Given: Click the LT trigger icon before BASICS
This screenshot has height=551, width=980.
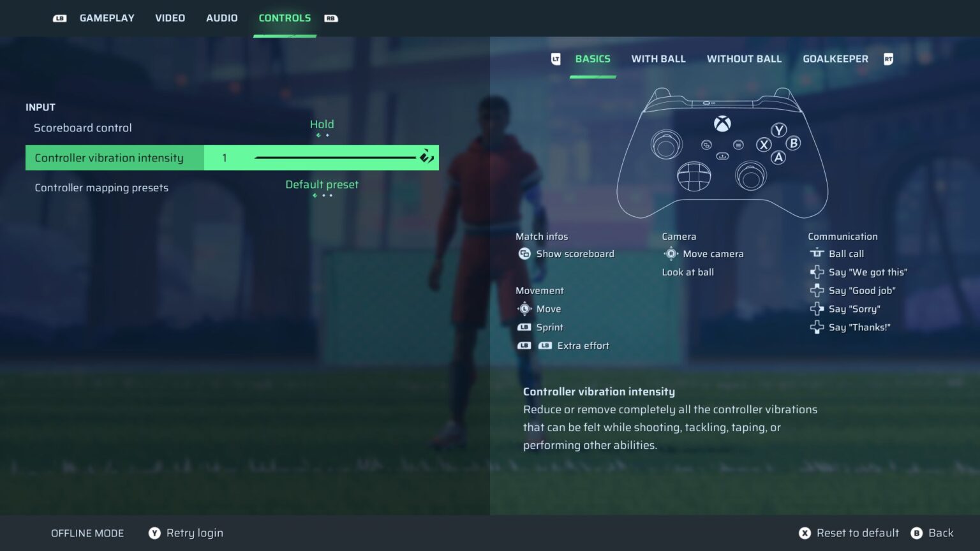Looking at the screenshot, I should tap(556, 59).
